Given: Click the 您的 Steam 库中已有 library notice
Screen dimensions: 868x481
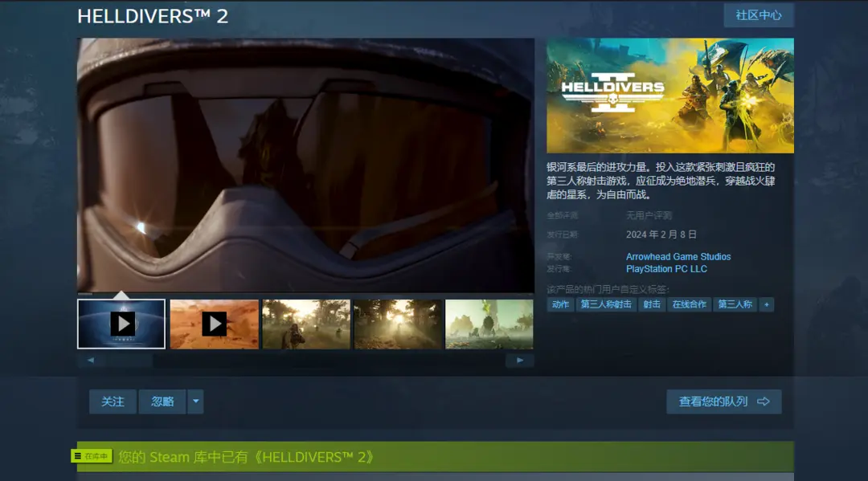Looking at the screenshot, I should coord(247,457).
